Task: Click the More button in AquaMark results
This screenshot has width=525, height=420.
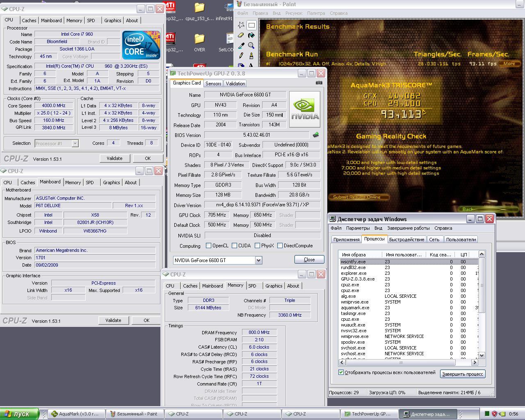Action: [509, 64]
